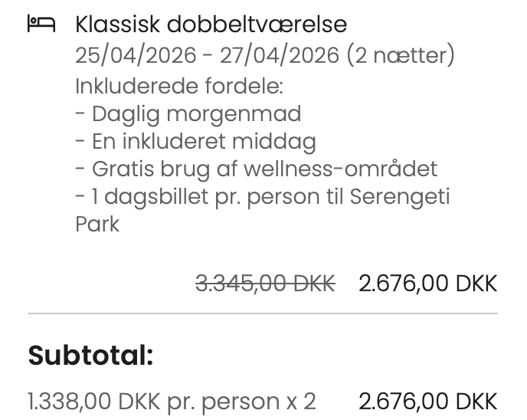This screenshot has width=527, height=420.
Task: Click the check-out date 27/04/2026
Action: tap(280, 55)
